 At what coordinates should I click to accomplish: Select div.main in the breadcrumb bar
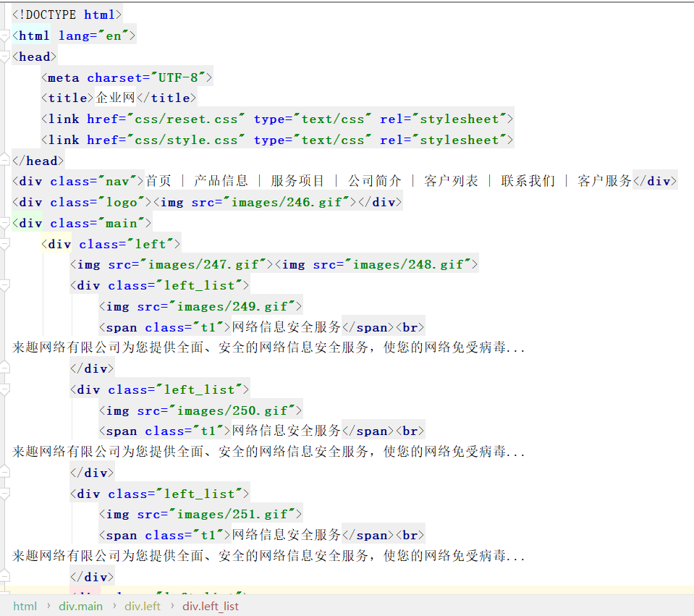tap(80, 607)
